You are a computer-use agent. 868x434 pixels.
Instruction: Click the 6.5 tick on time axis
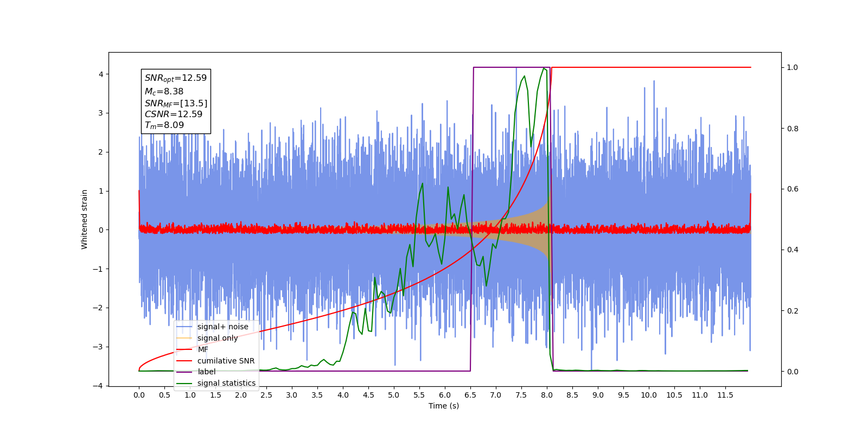(470, 395)
